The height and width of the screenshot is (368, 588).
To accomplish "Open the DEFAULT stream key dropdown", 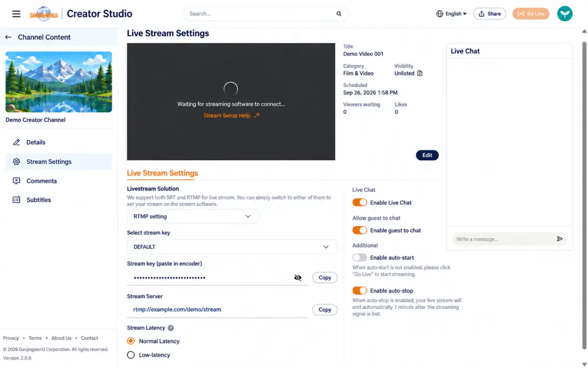I will coord(232,247).
